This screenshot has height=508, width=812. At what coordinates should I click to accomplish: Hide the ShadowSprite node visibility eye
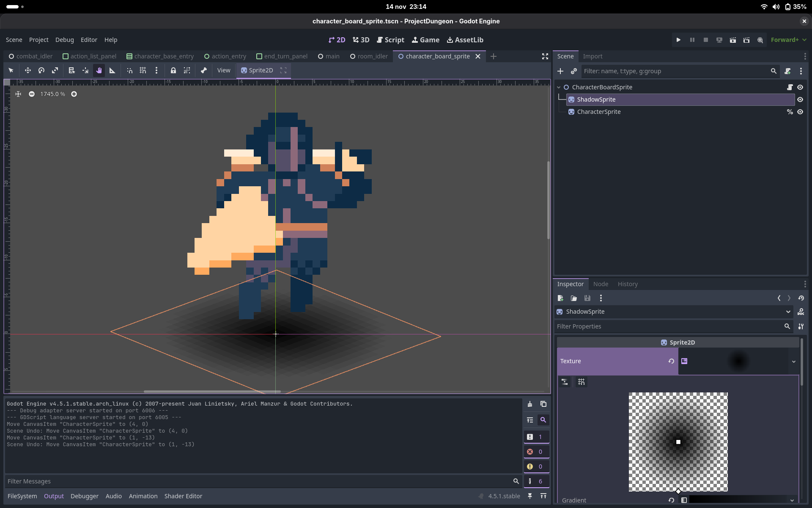(800, 99)
